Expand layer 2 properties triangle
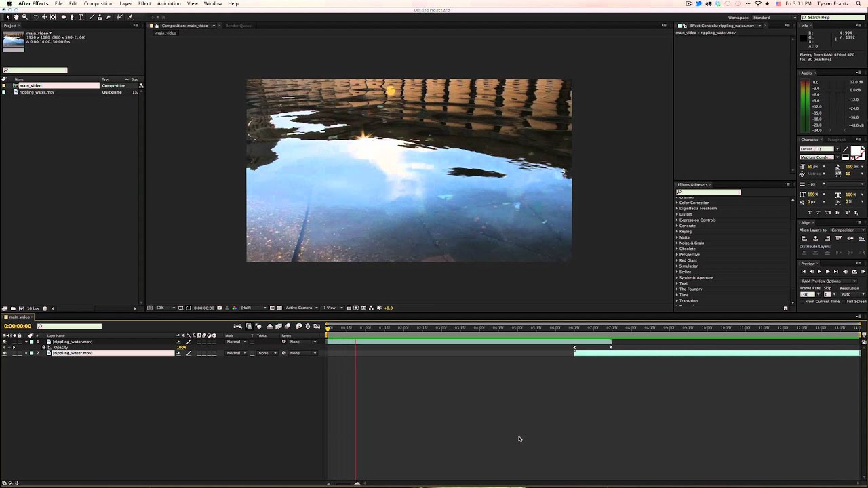The width and height of the screenshot is (868, 488). (26, 353)
